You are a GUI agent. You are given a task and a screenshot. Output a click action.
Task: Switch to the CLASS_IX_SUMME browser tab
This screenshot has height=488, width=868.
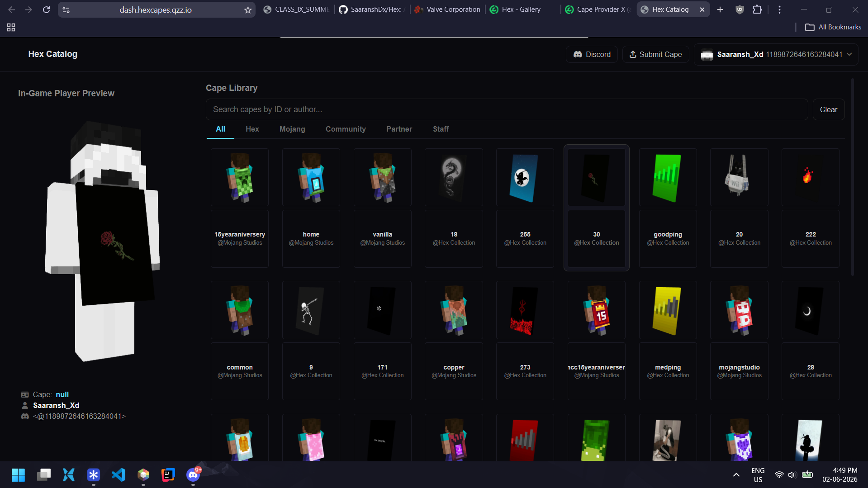pyautogui.click(x=297, y=9)
